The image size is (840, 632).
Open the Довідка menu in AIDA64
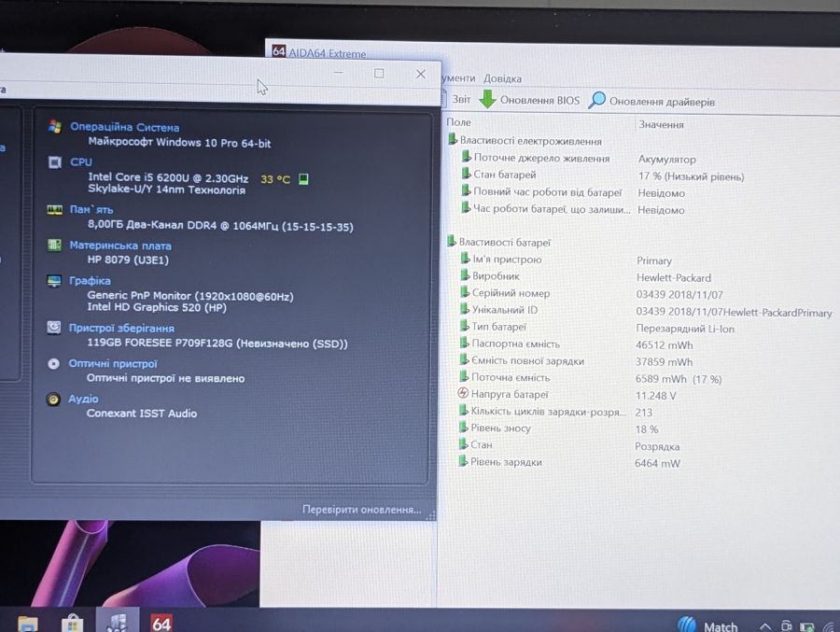click(x=502, y=78)
